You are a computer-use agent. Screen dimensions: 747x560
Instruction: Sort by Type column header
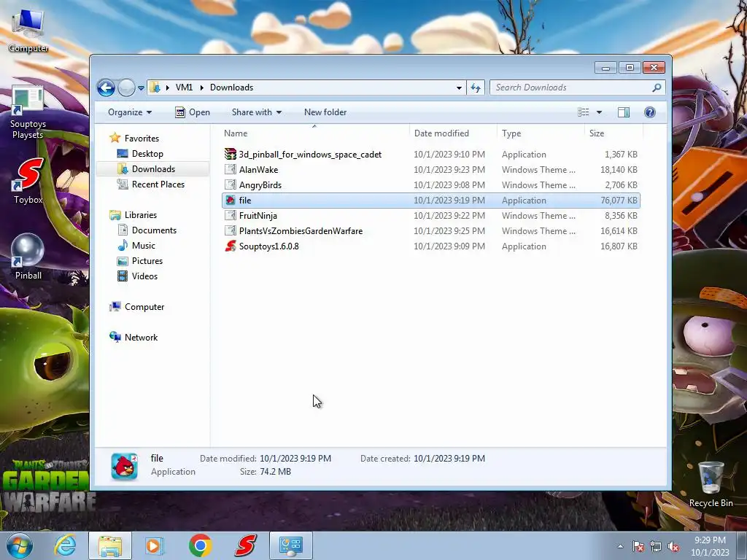pyautogui.click(x=541, y=133)
